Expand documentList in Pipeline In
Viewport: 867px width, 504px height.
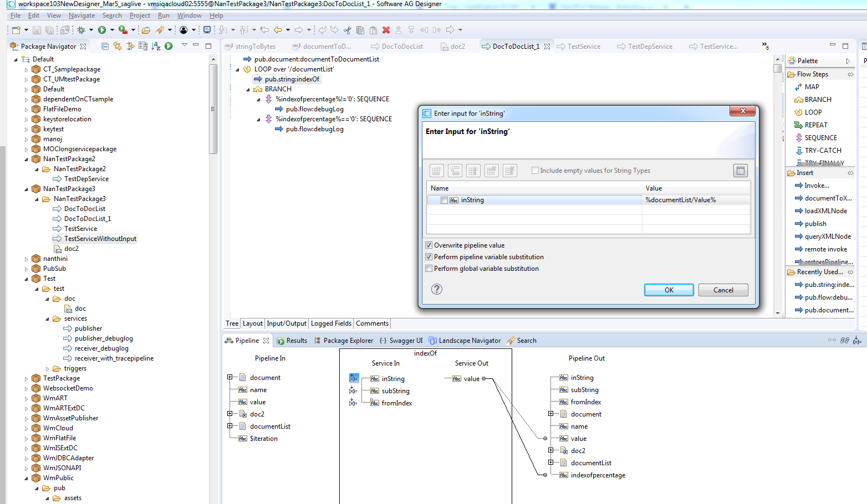coord(229,426)
